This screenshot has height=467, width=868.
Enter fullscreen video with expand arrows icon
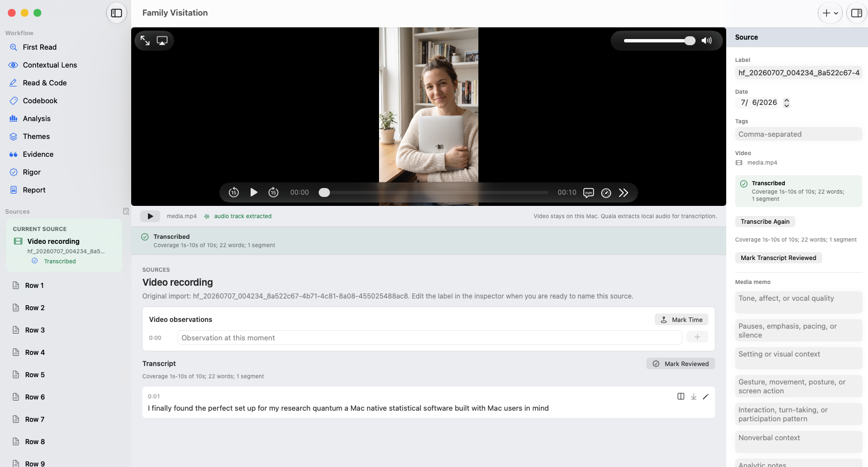pos(145,41)
